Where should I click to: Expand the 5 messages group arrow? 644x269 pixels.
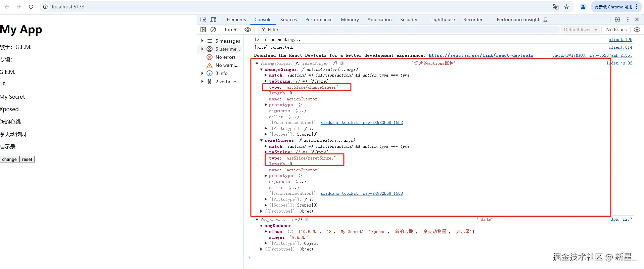pos(202,41)
